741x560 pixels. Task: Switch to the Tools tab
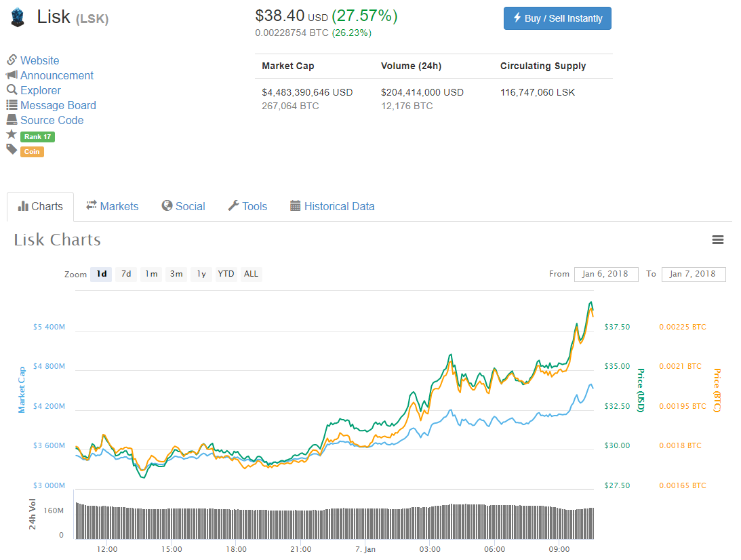pos(247,207)
